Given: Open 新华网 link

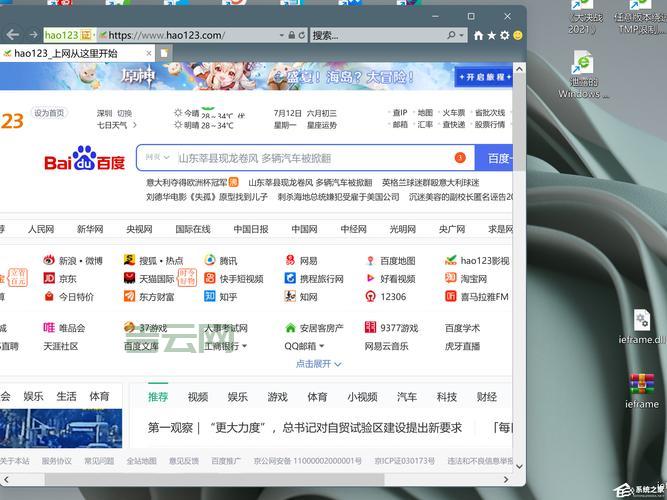Looking at the screenshot, I should coord(90,229).
